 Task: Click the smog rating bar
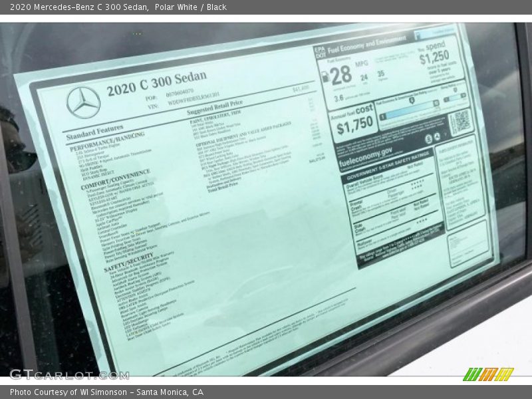tap(454, 97)
